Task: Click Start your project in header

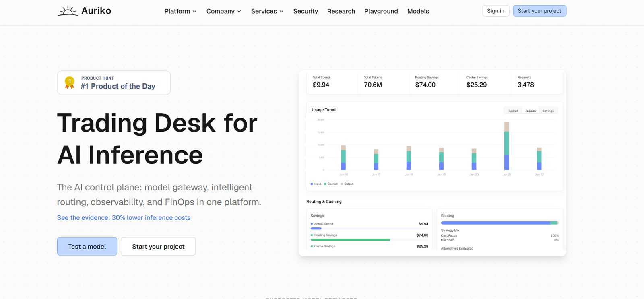Action: pos(539,11)
